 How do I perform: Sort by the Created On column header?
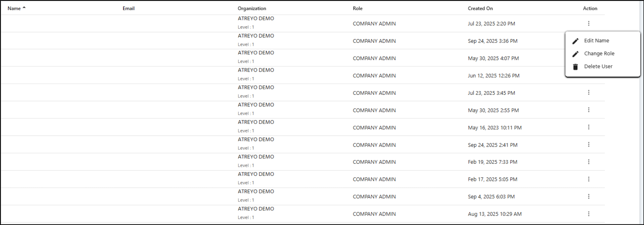point(480,8)
